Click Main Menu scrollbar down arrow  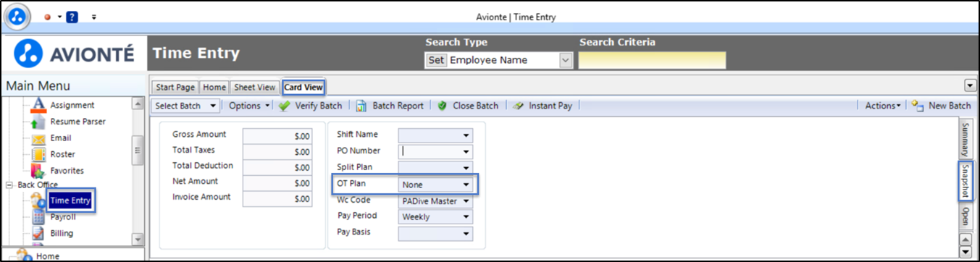138,239
